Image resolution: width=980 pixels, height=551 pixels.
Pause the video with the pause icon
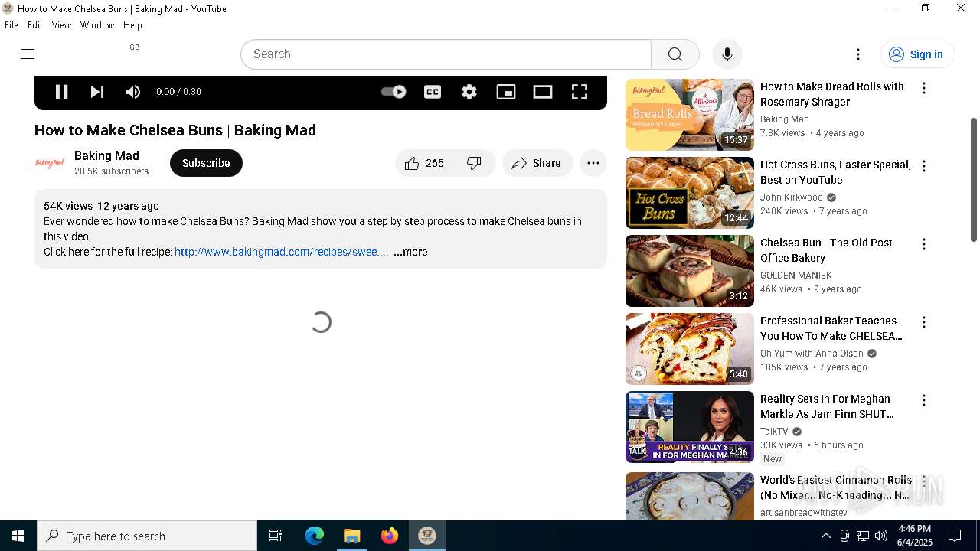(x=62, y=92)
